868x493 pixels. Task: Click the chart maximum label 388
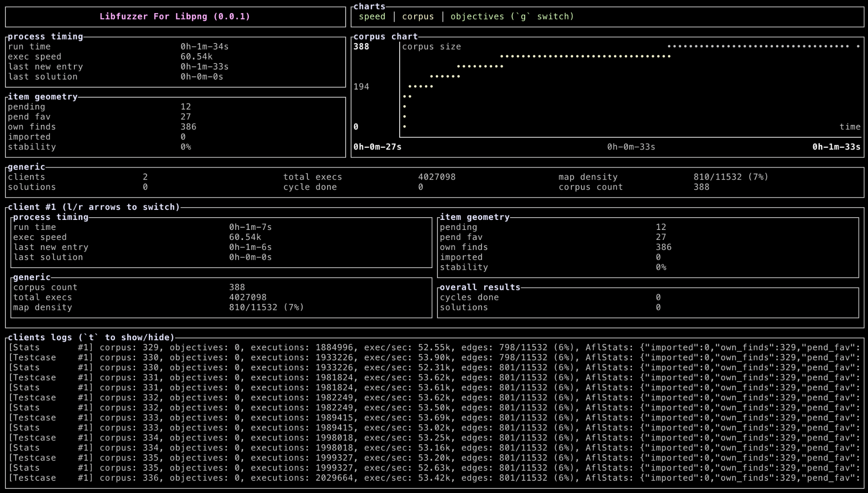pos(361,47)
